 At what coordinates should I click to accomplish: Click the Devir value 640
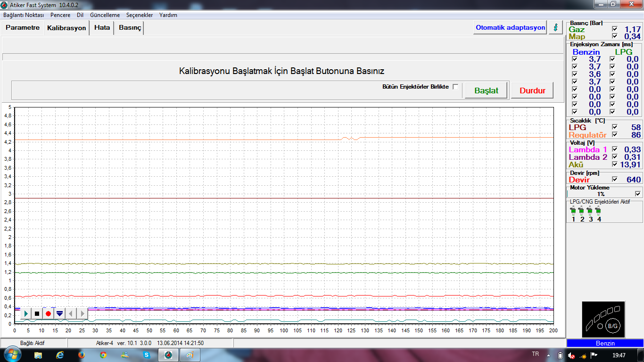pyautogui.click(x=634, y=180)
